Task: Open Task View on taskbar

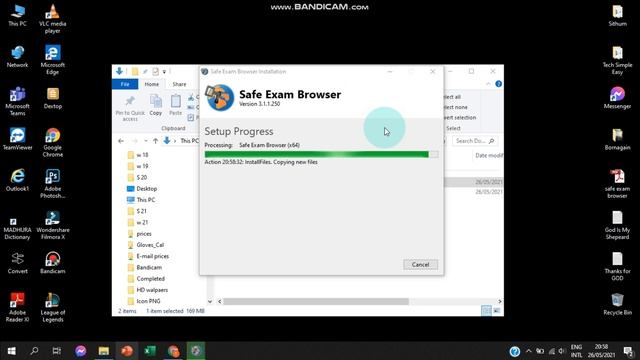Action: click(57, 351)
